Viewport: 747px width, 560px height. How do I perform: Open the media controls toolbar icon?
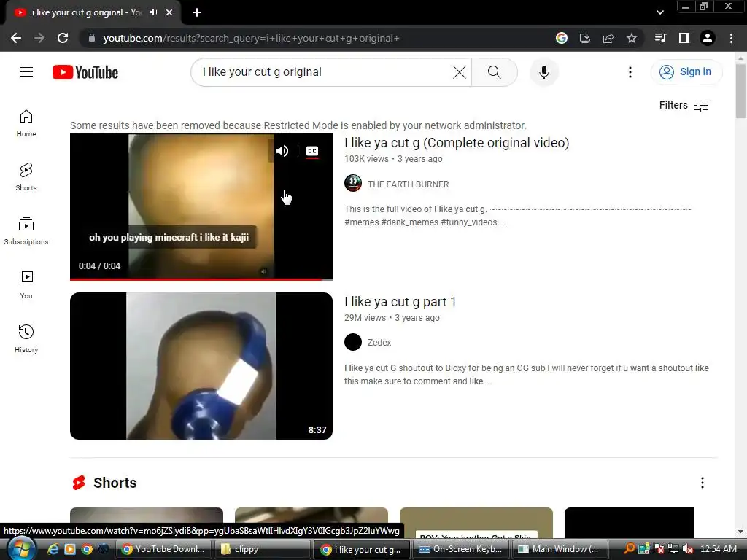point(661,38)
